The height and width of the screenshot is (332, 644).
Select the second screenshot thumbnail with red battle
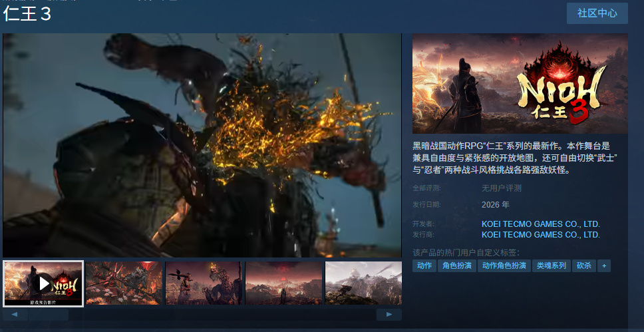pyautogui.click(x=124, y=283)
